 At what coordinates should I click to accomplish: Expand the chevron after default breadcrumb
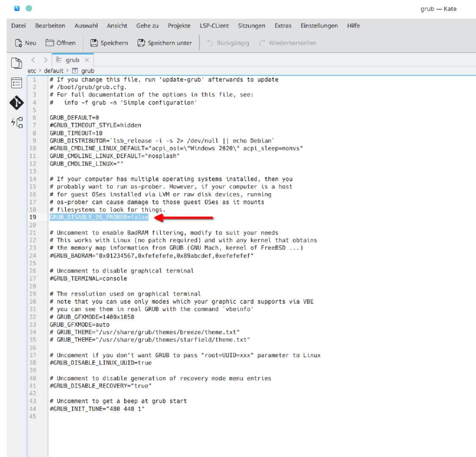(67, 70)
